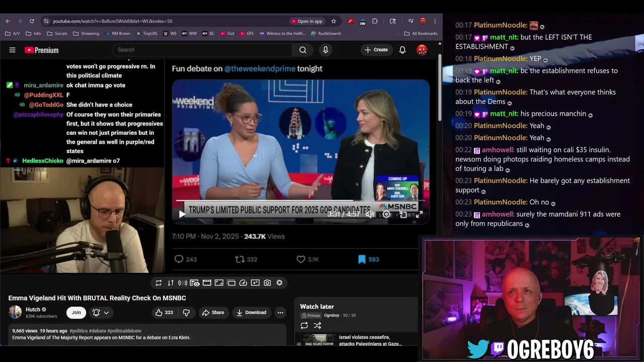Open more actions three-dot button
Screen dimensions: 644x362
click(x=280, y=312)
